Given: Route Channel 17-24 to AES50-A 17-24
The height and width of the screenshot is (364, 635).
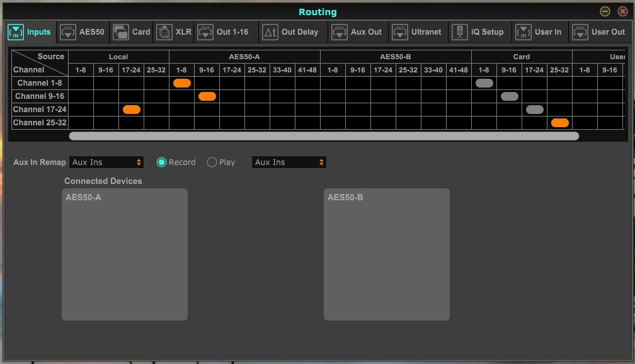Looking at the screenshot, I should pyautogui.click(x=232, y=110).
